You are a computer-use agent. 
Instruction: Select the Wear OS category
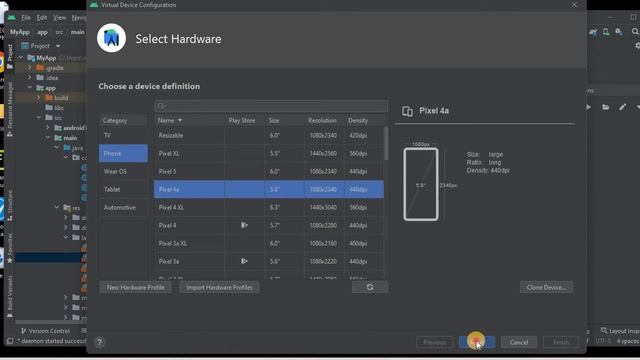[123, 171]
